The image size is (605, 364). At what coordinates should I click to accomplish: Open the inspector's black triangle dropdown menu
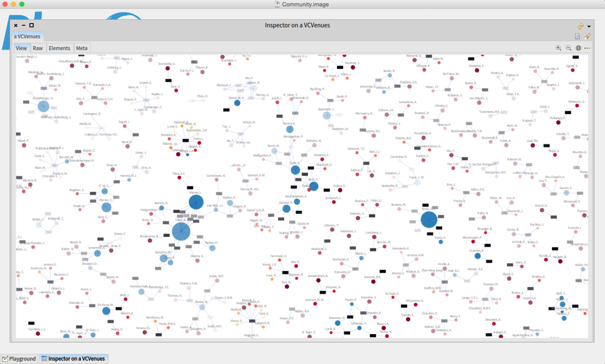[589, 26]
